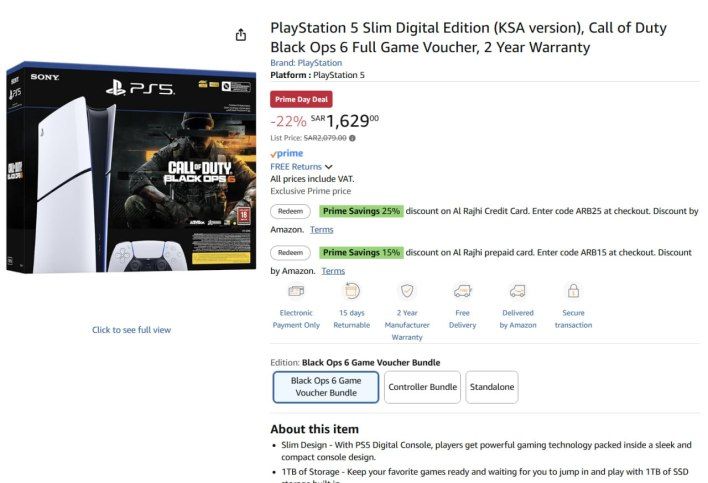Click the Secure transaction lock icon
Image resolution: width=708 pixels, height=483 pixels.
pyautogui.click(x=573, y=291)
